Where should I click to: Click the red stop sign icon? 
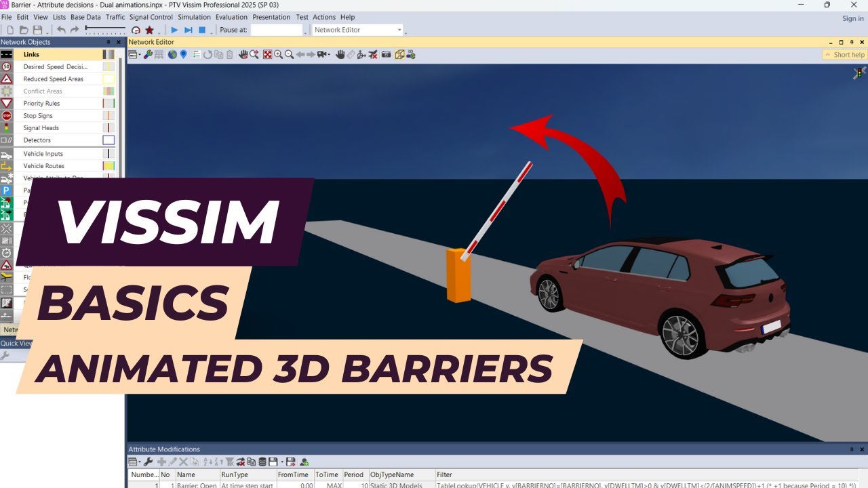(x=6, y=115)
